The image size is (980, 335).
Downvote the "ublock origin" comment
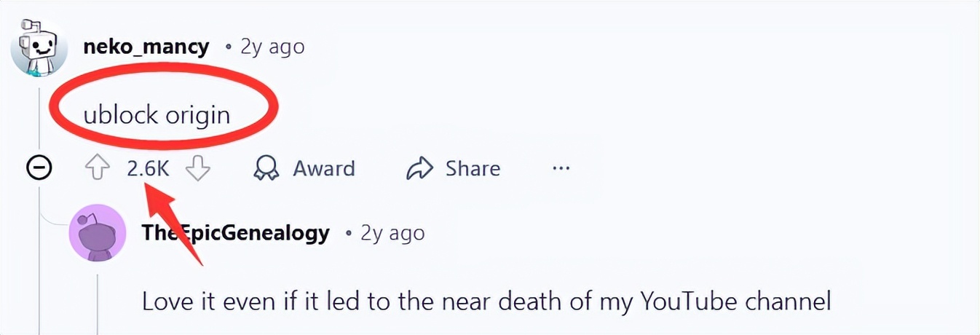[x=197, y=169]
